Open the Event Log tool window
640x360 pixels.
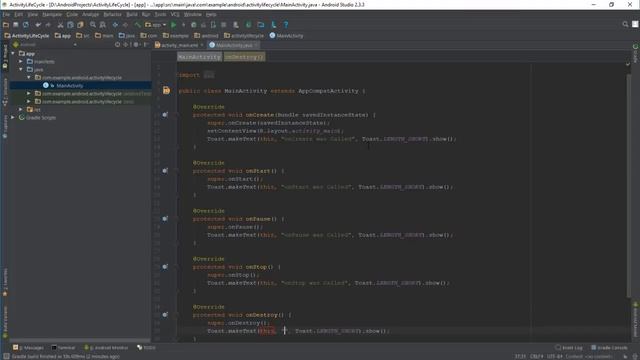(569, 348)
